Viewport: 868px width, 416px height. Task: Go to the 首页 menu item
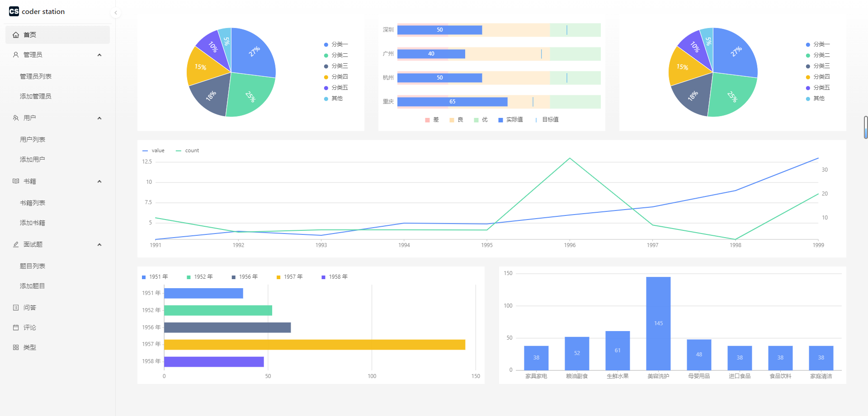(x=57, y=35)
